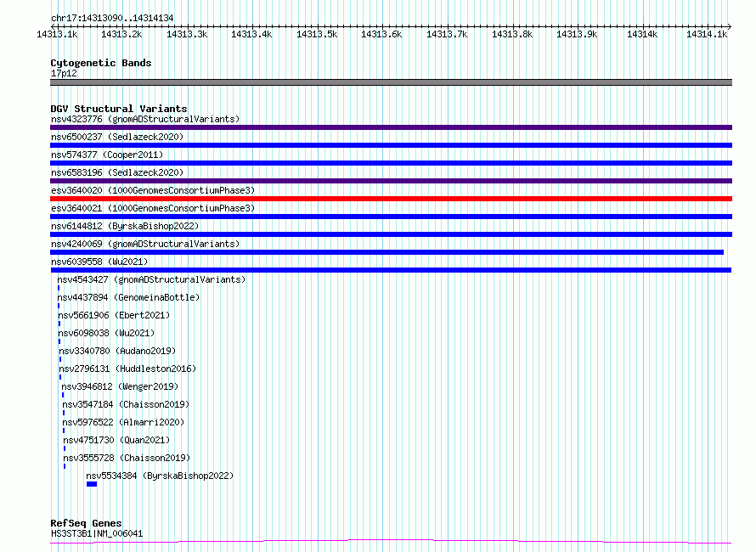Click the purple bar under nsv6583196

tap(391, 181)
